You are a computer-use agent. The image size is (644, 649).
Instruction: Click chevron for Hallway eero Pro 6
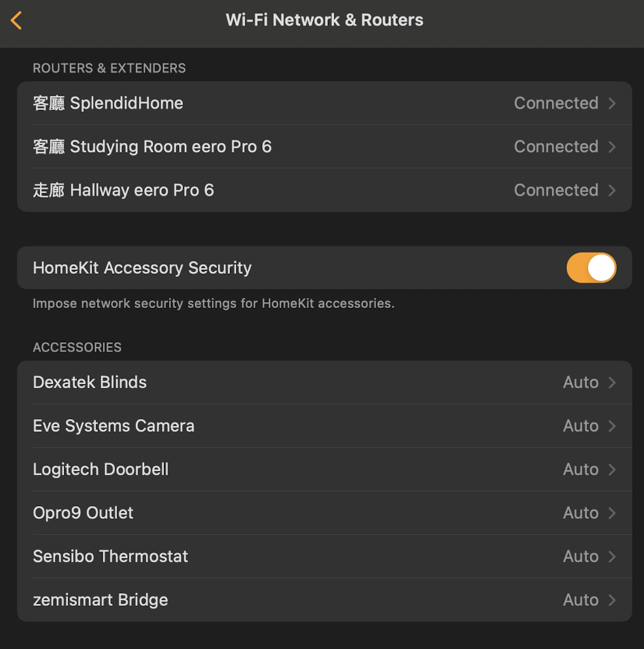[612, 191]
